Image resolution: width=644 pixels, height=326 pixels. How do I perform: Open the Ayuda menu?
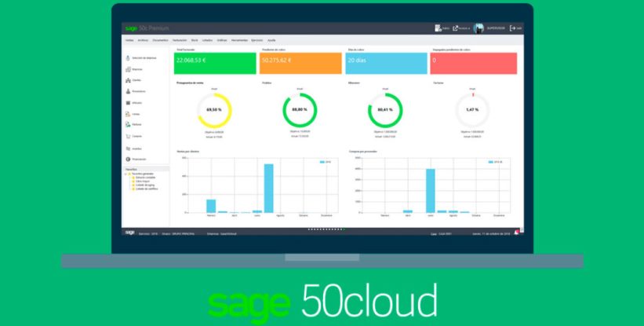click(x=271, y=40)
